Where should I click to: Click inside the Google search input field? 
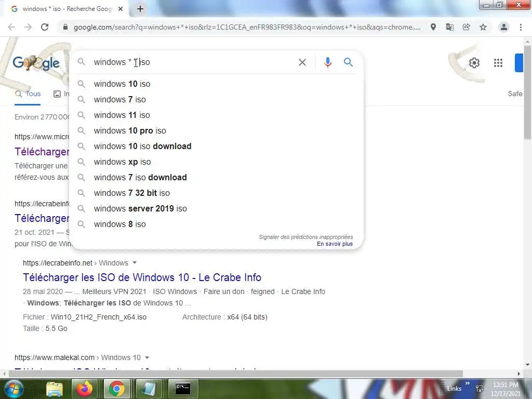(x=193, y=62)
